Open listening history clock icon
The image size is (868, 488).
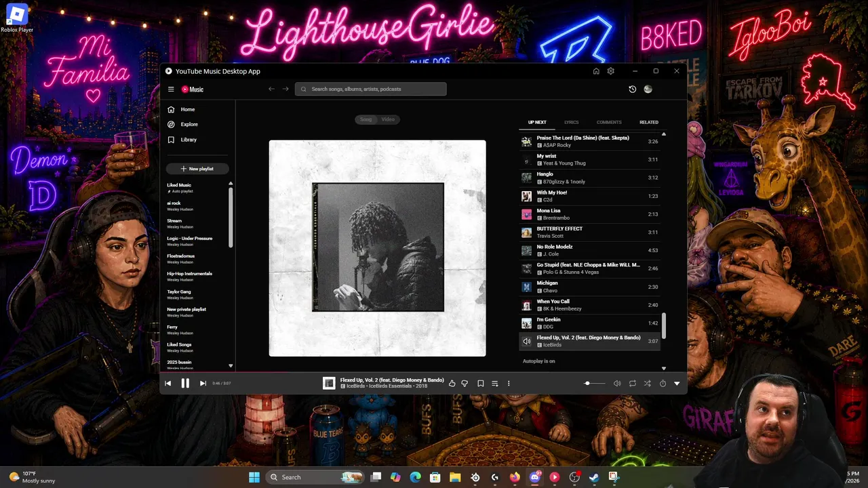[633, 89]
